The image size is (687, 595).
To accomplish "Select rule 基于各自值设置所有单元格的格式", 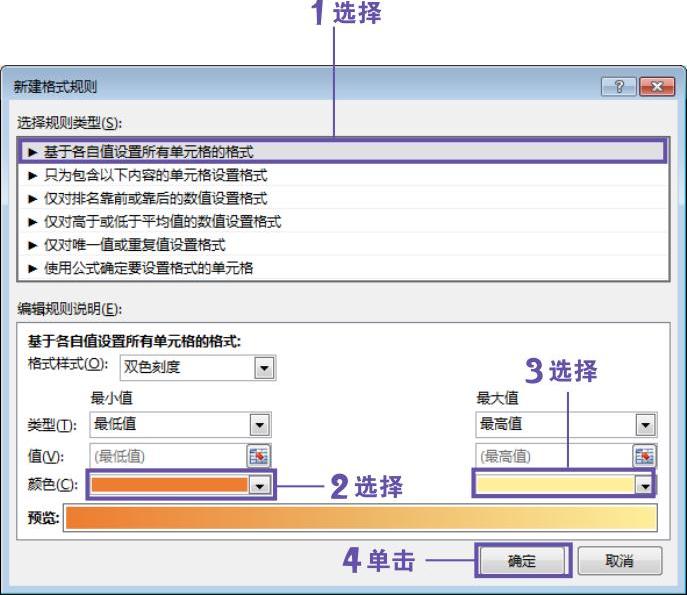I will pos(148,152).
